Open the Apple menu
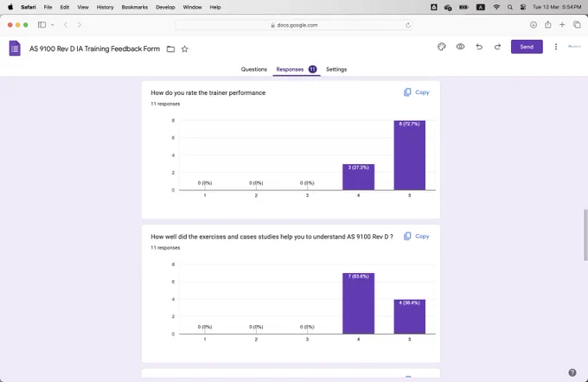 [x=10, y=7]
